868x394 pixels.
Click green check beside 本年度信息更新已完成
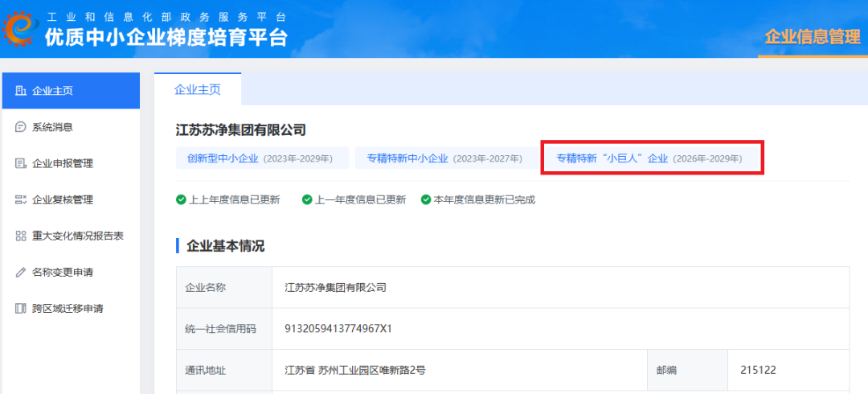click(x=426, y=200)
